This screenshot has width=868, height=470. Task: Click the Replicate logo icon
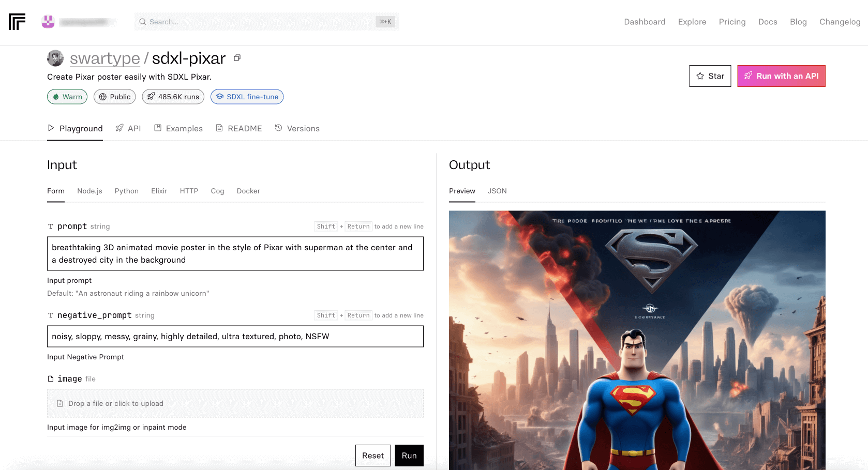coord(17,22)
